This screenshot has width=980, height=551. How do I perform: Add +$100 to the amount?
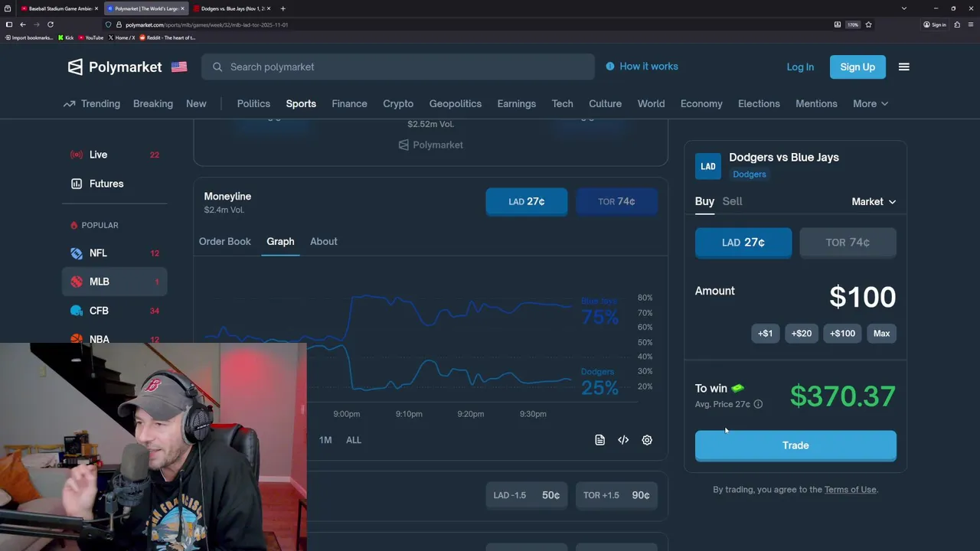(x=842, y=334)
